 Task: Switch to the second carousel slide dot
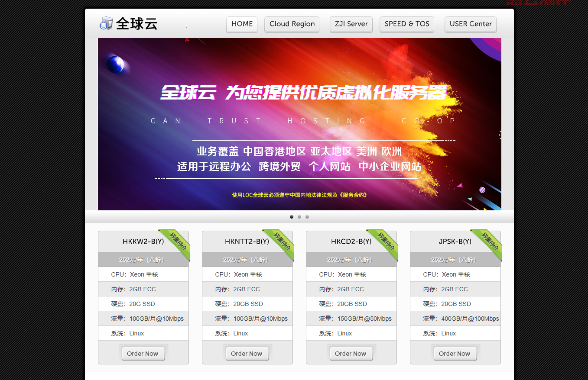(x=299, y=217)
